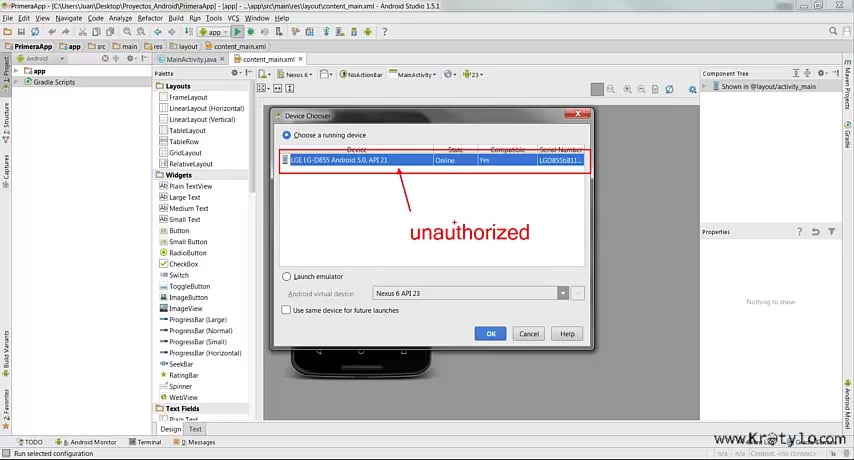Click the Find magnifier icon in the toolbar
The width and height of the screenshot is (854, 460).
[x=127, y=32]
